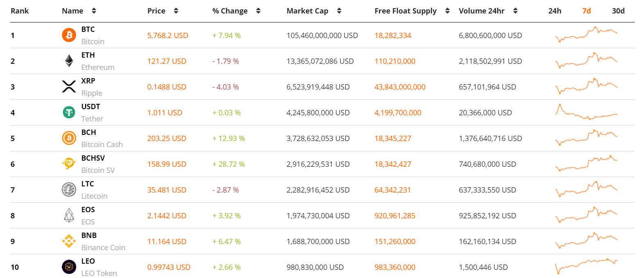Screen dimensions: 644x278
Task: Click market cap 980,830,000 USD
Action: pos(315,267)
